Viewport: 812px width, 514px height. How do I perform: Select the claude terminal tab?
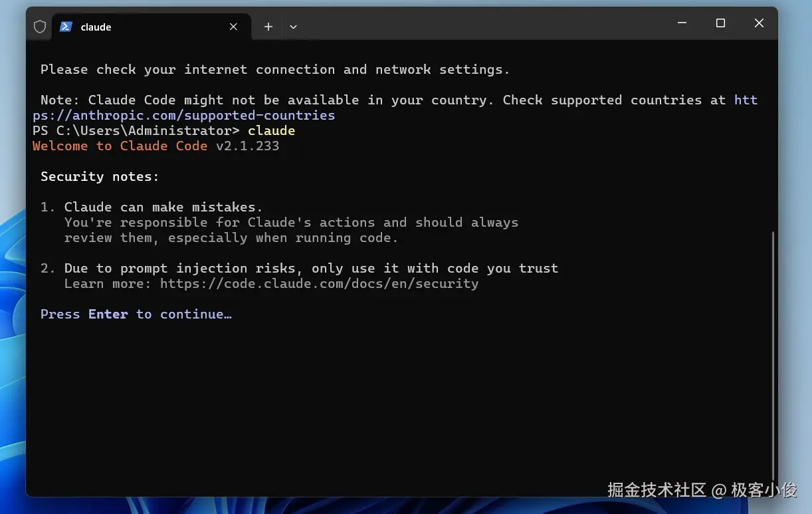[x=152, y=27]
